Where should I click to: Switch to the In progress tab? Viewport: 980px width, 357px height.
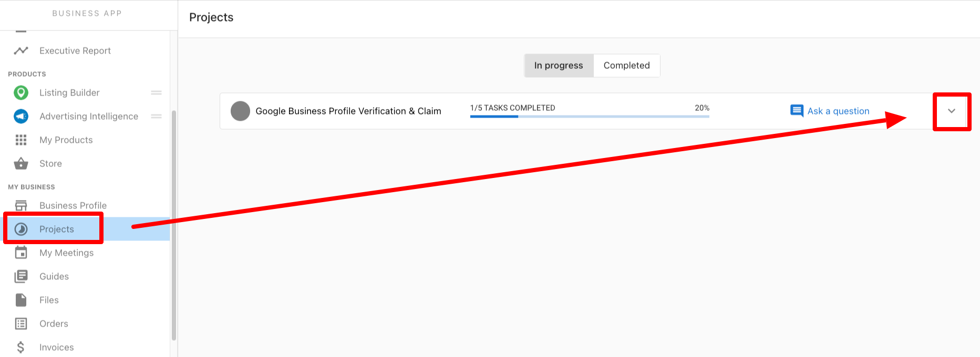(x=559, y=66)
